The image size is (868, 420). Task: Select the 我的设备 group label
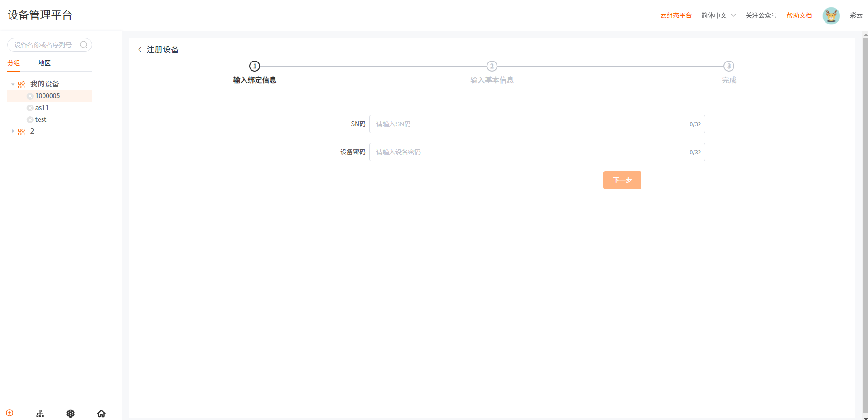(x=44, y=84)
